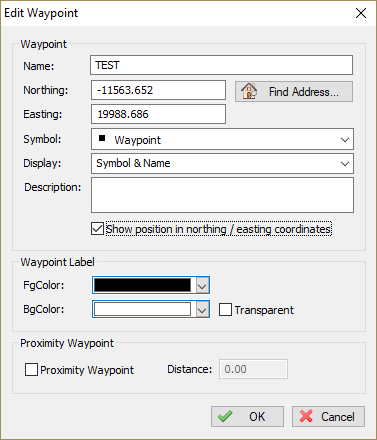The height and width of the screenshot is (440, 377).
Task: Click the Name field containing TEST
Action: click(x=221, y=65)
